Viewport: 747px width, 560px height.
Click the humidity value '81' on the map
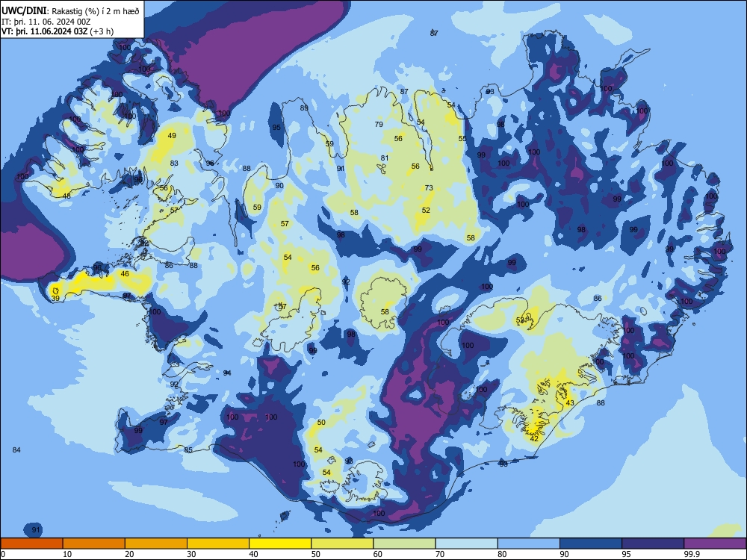pos(385,158)
